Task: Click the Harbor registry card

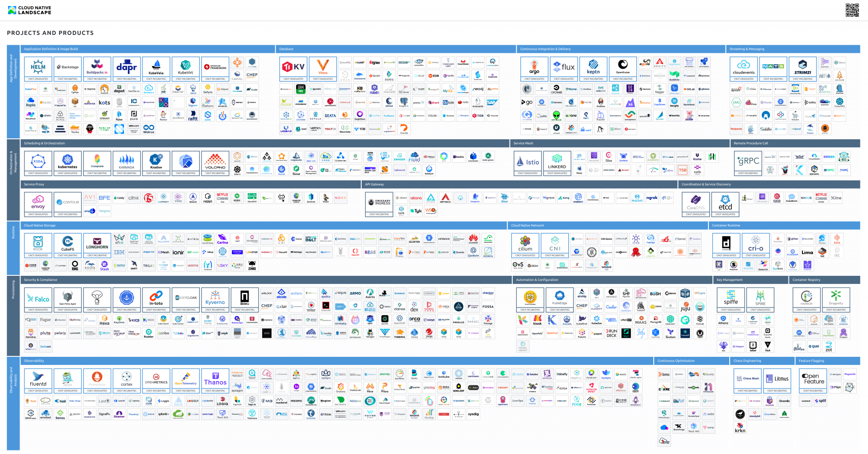Action: [807, 300]
